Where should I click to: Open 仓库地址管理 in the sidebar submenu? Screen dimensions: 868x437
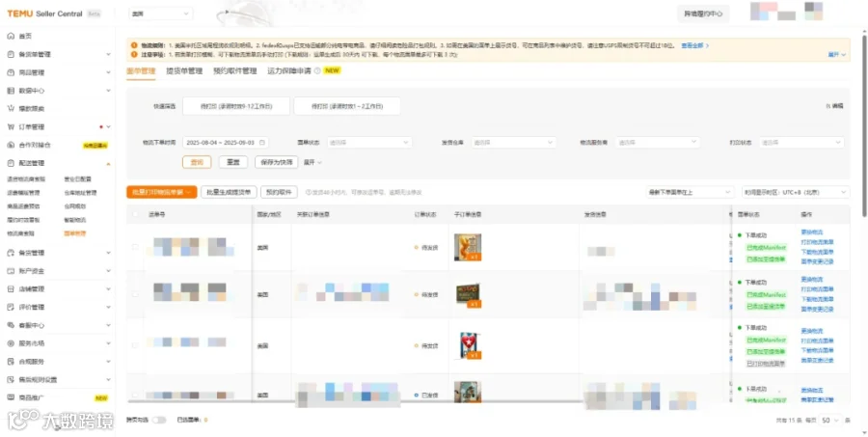(80, 193)
